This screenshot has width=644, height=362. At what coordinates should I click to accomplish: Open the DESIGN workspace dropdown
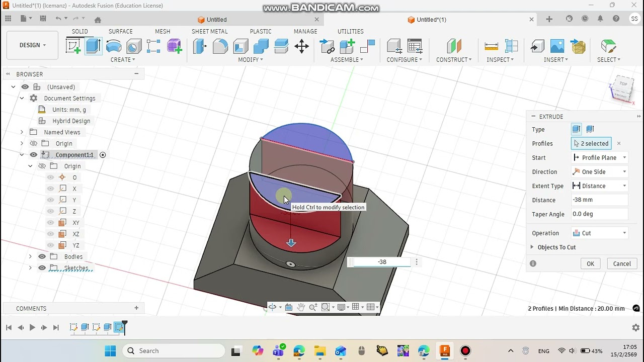pyautogui.click(x=32, y=45)
